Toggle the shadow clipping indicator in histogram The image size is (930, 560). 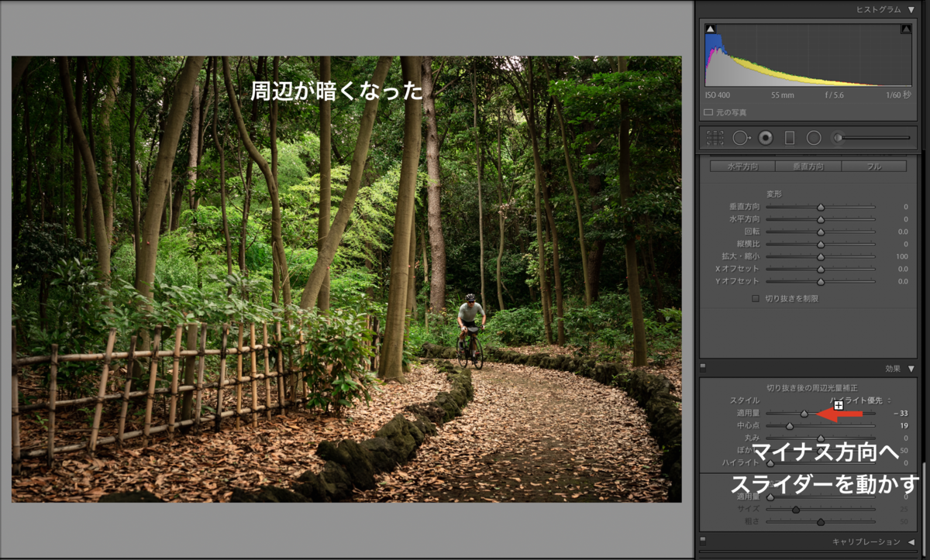coord(711,29)
